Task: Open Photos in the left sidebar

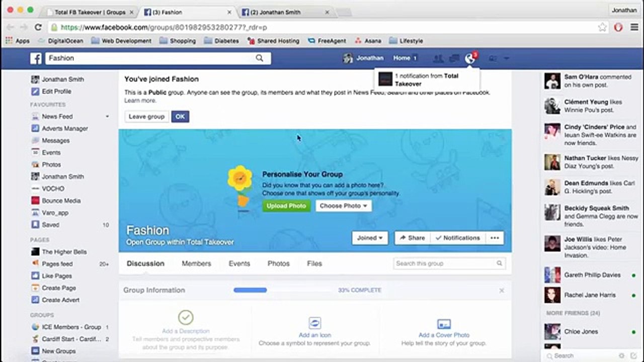Action: coord(51,165)
